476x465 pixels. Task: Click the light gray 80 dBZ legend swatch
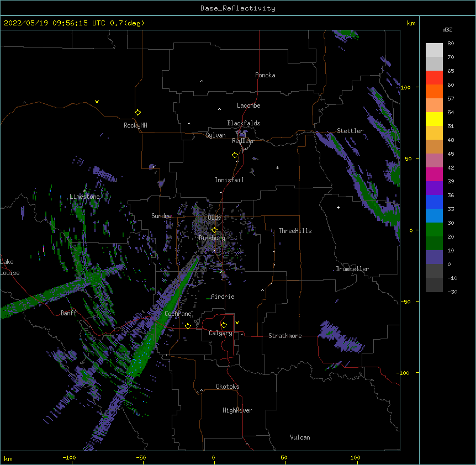pyautogui.click(x=434, y=50)
